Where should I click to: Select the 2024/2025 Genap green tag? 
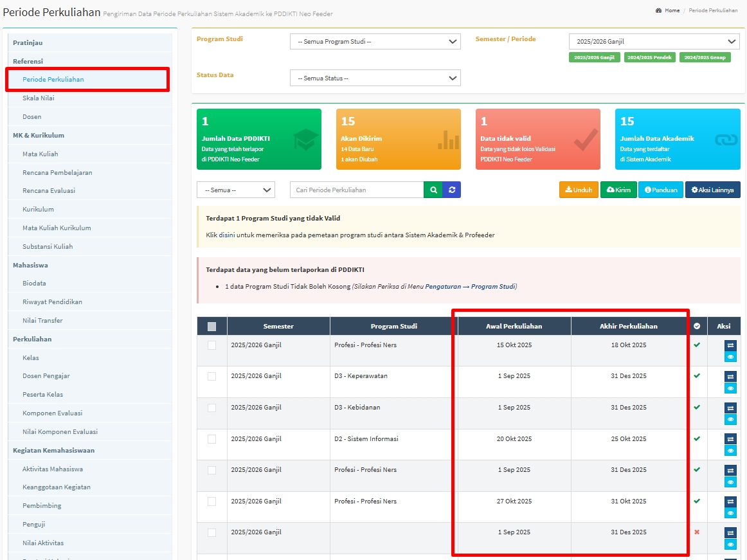705,58
